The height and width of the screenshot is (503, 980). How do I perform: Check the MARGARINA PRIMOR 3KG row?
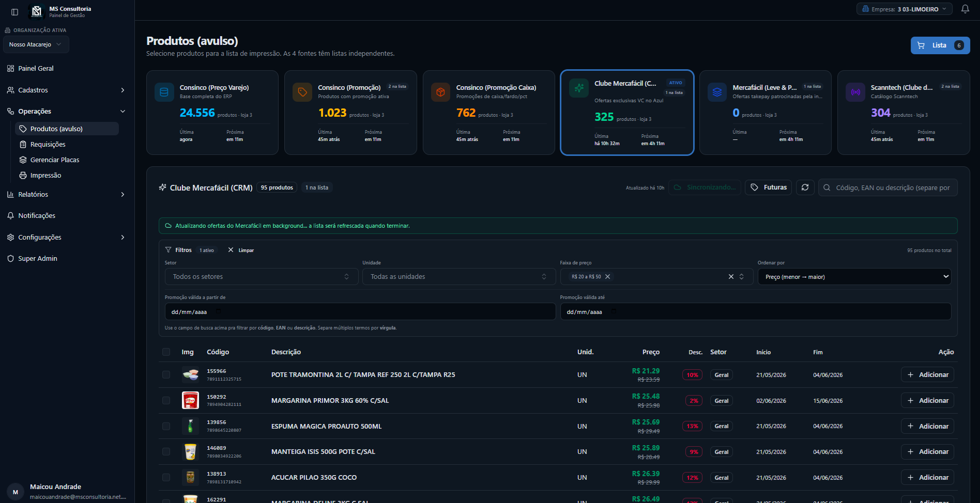166,401
